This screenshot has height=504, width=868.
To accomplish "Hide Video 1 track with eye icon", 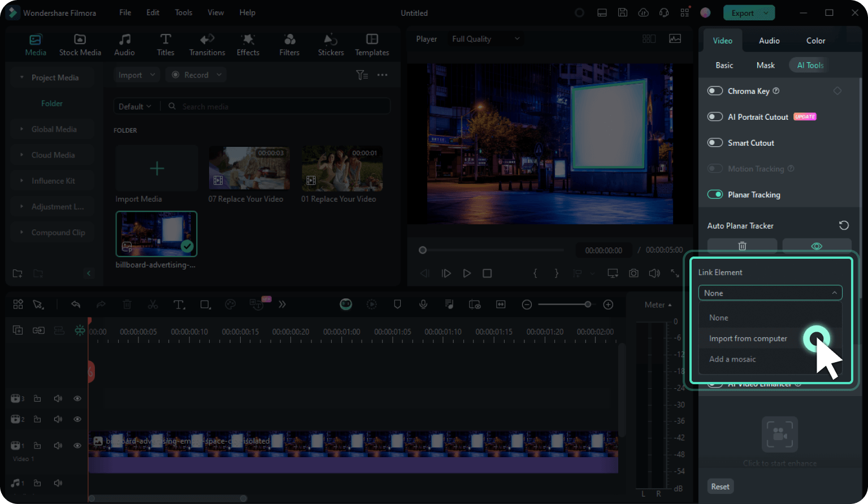I will coord(77,446).
